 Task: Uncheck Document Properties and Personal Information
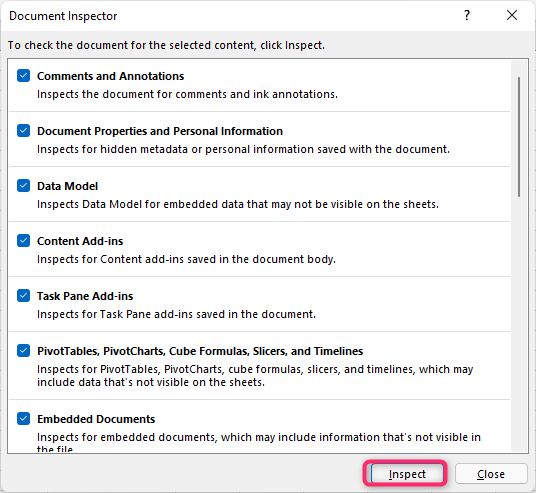pos(24,131)
